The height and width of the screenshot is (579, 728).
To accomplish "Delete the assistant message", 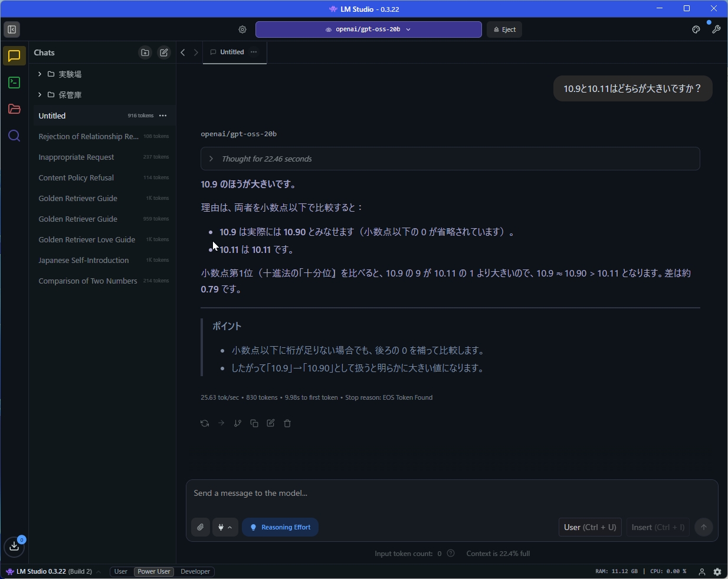I will click(287, 423).
